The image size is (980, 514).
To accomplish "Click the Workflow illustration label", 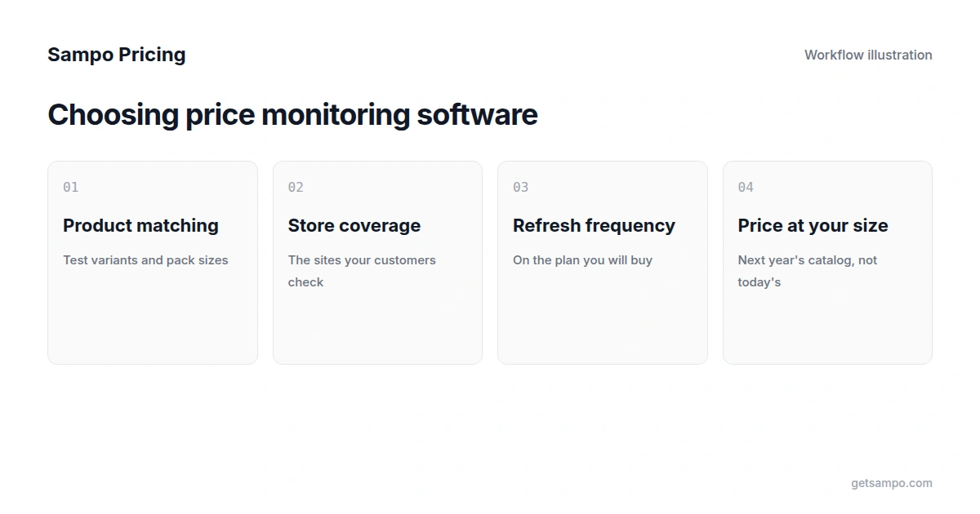I will point(868,55).
